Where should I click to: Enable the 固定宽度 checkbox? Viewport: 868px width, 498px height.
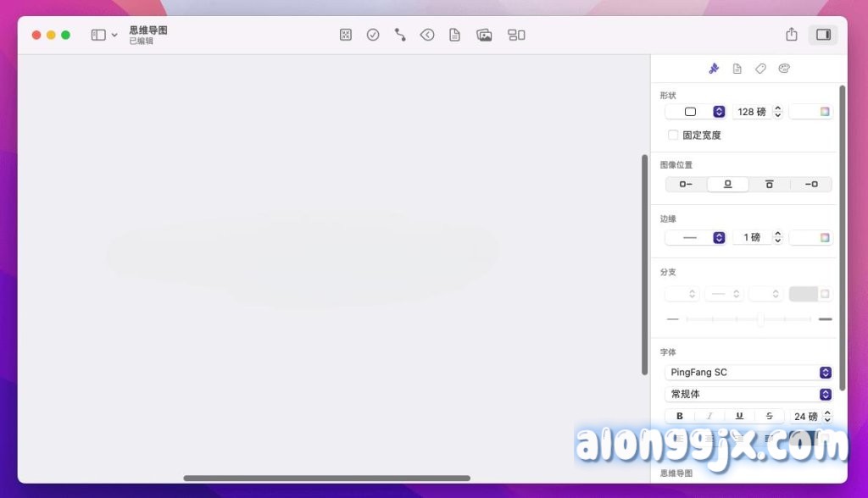coord(673,135)
